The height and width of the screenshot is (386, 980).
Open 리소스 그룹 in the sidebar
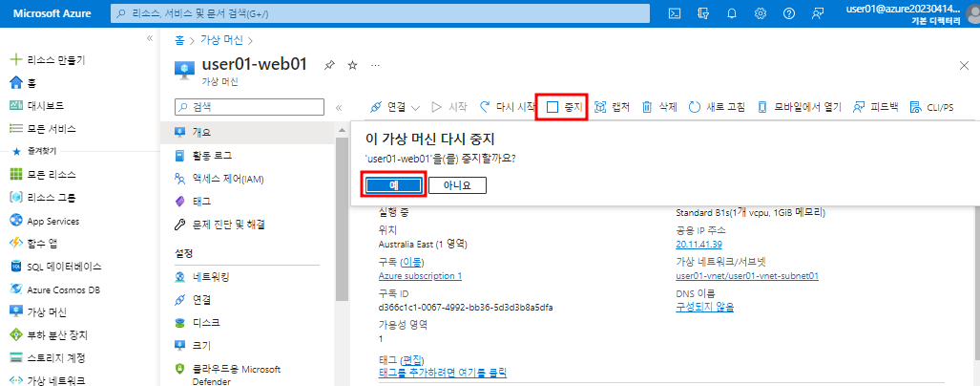pyautogui.click(x=43, y=198)
